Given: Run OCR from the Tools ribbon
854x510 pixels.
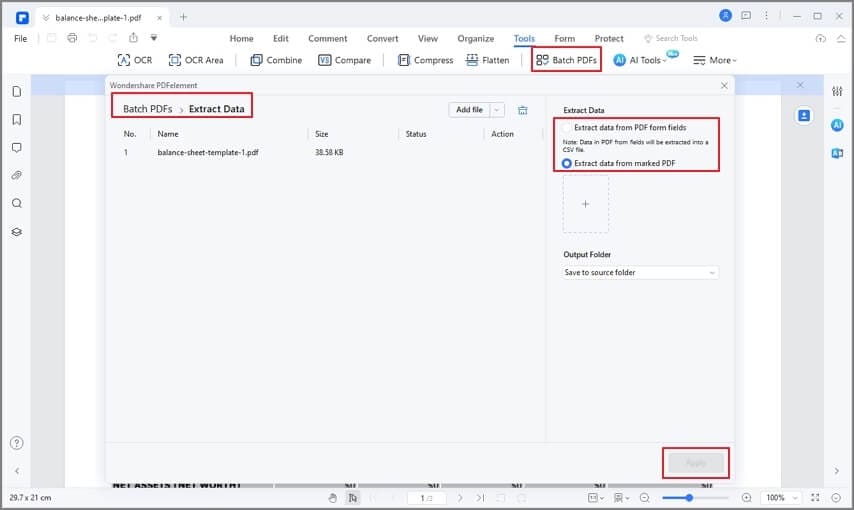Looking at the screenshot, I should [x=135, y=60].
